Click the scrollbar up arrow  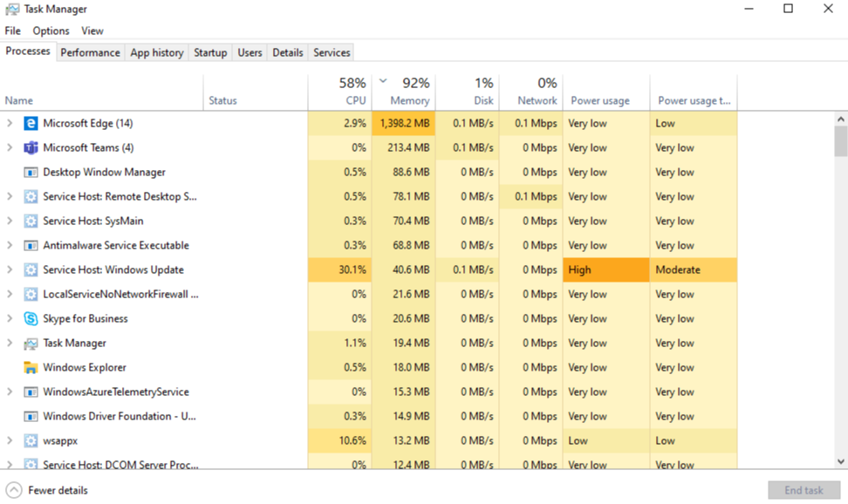click(840, 119)
